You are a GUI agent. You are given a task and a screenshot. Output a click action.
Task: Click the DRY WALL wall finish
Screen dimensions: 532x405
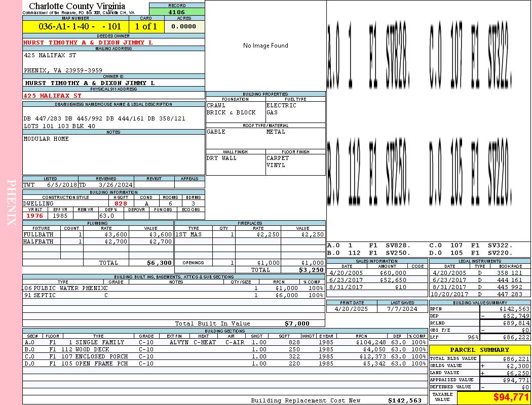pos(221,158)
